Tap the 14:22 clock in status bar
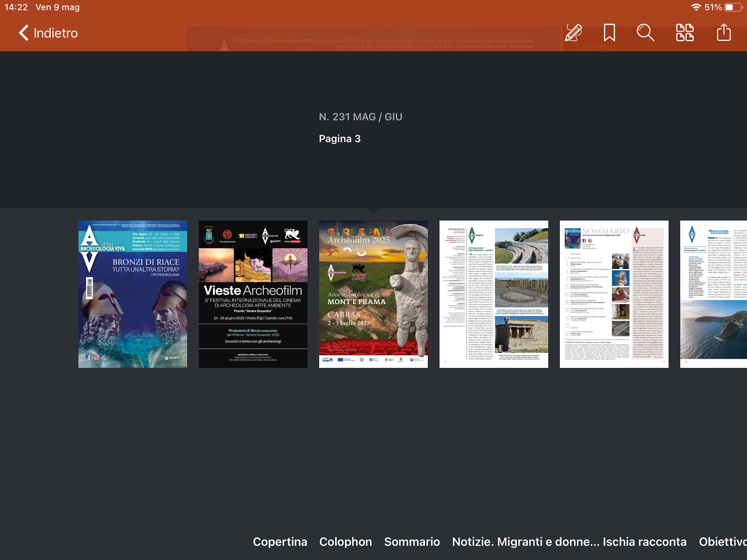Screen dimensions: 747x560 pos(16,7)
